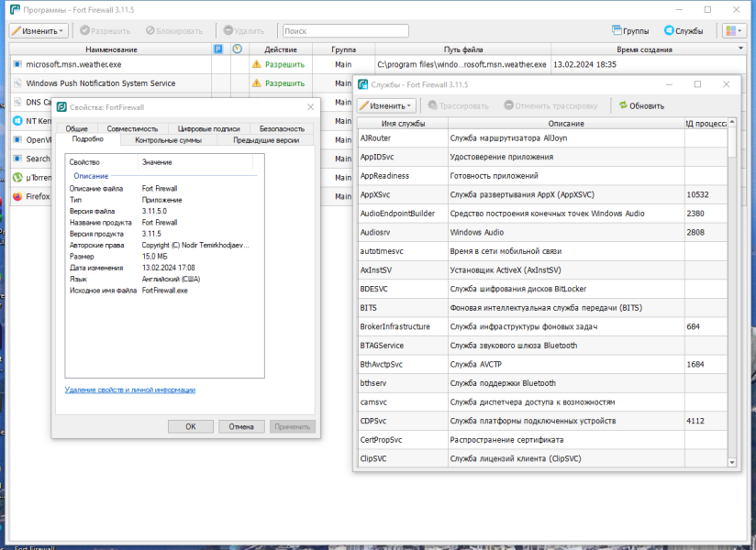Select the CDPSvc service row

coord(542,421)
